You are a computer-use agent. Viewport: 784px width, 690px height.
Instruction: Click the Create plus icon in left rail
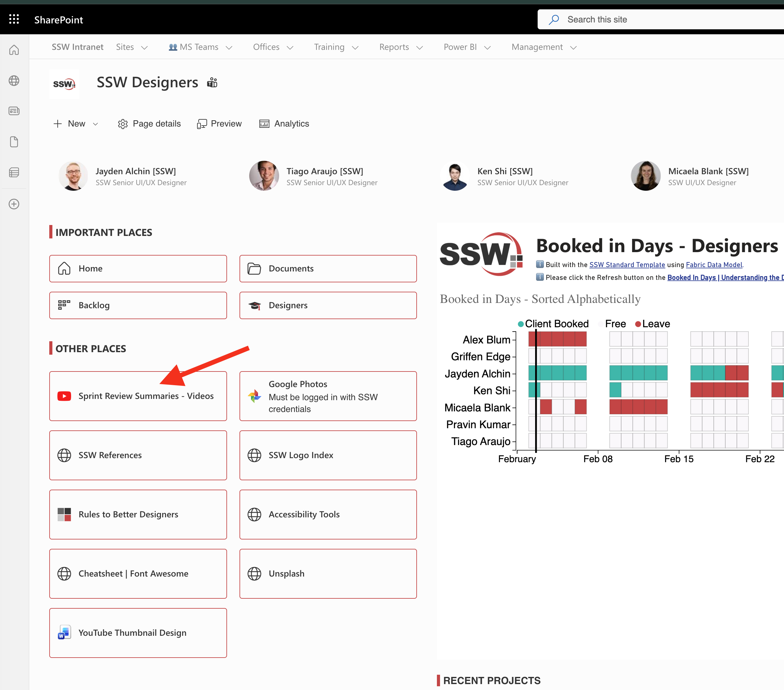pos(14,204)
